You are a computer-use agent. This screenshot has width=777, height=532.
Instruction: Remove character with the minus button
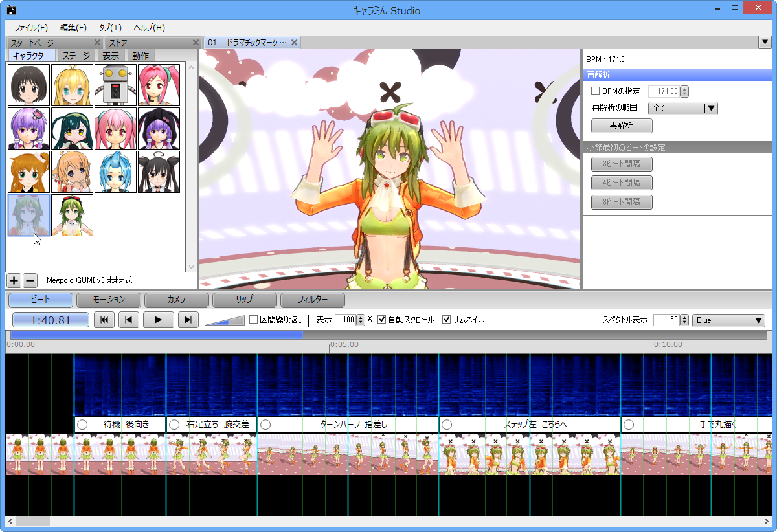point(30,280)
